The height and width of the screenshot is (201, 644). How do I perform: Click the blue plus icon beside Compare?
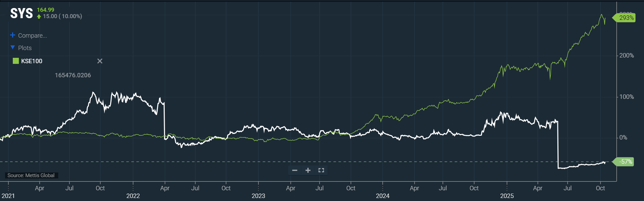point(13,35)
